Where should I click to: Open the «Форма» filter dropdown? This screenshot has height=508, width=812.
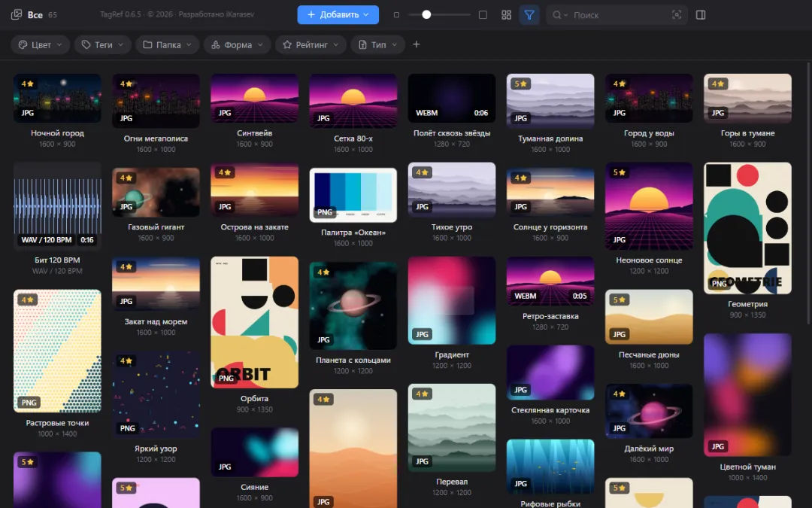point(237,45)
